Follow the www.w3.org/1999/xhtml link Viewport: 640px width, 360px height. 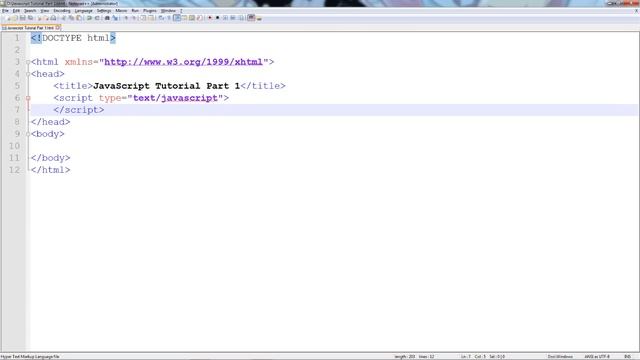coord(183,62)
